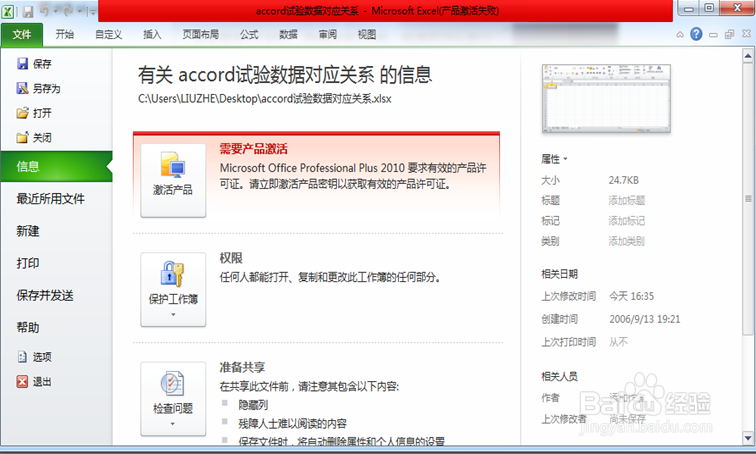756x454 pixels.
Task: Click the 需要产品激活 heading
Action: click(x=254, y=149)
